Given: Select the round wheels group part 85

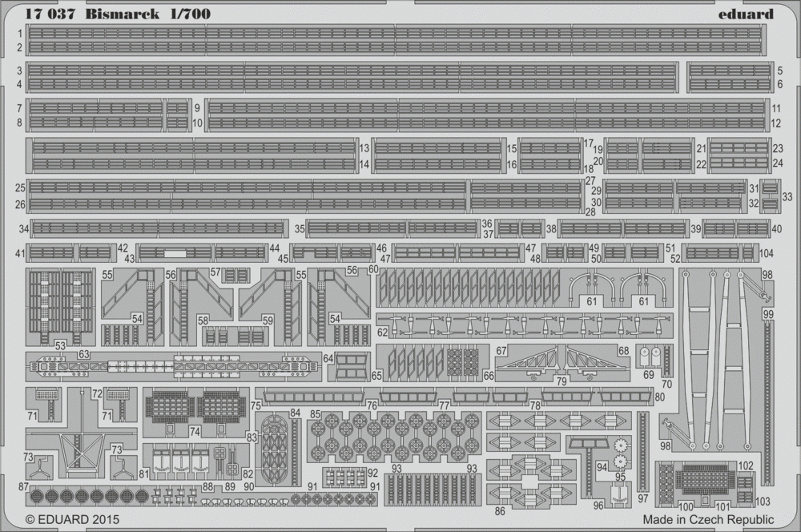Looking at the screenshot, I should 392,436.
